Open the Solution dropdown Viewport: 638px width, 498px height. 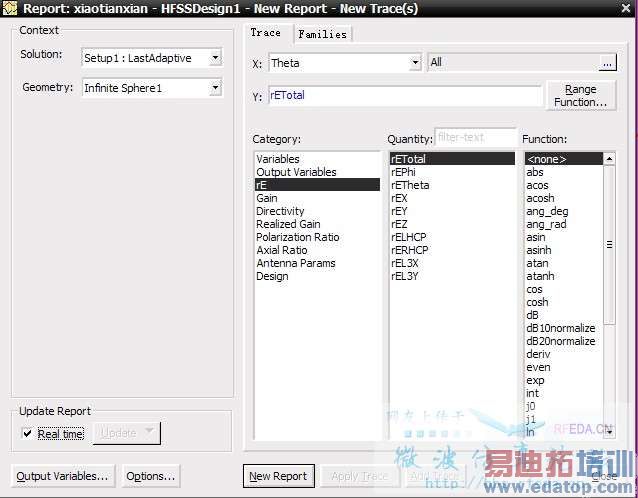point(216,58)
